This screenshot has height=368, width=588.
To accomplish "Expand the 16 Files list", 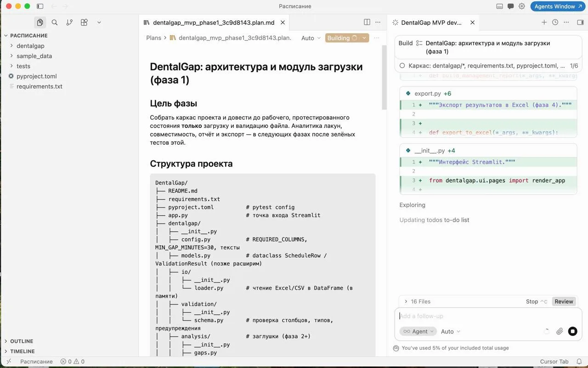I will point(417,301).
